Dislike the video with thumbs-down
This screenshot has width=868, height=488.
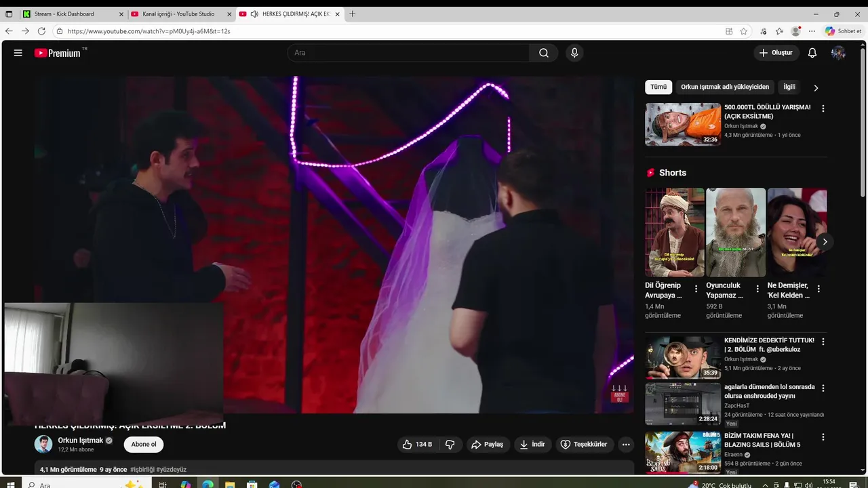tap(450, 445)
